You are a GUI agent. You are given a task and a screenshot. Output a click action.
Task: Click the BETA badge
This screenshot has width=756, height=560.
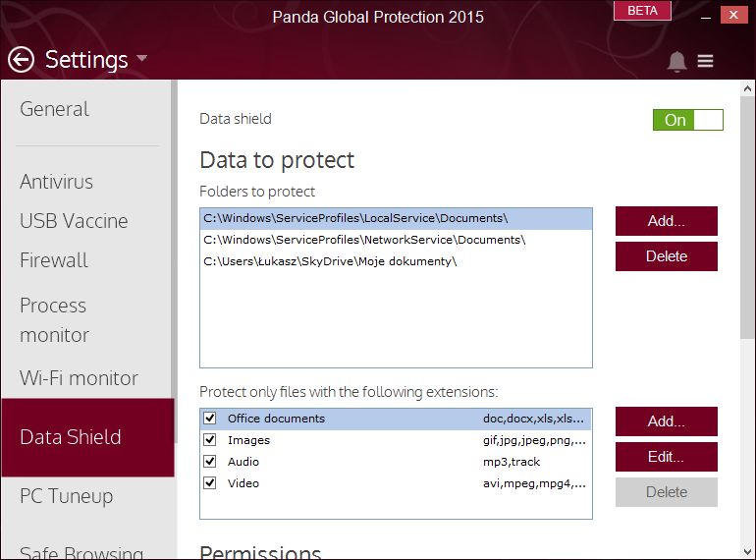[642, 11]
